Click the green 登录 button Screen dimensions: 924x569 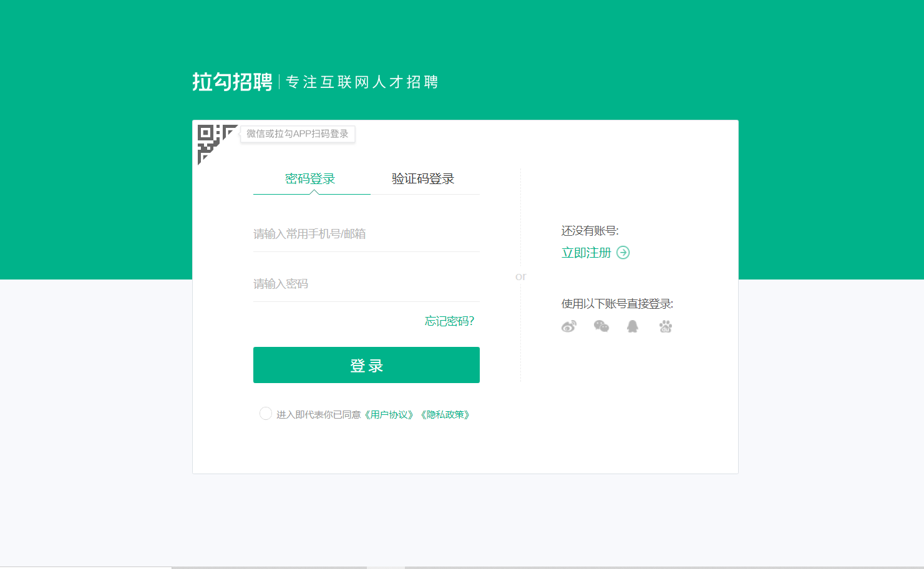click(x=366, y=365)
